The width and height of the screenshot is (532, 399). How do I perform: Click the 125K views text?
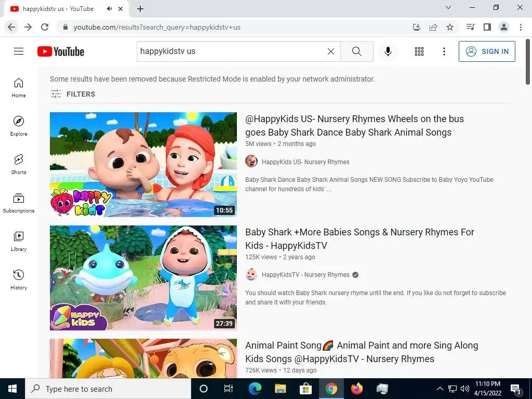click(x=261, y=257)
